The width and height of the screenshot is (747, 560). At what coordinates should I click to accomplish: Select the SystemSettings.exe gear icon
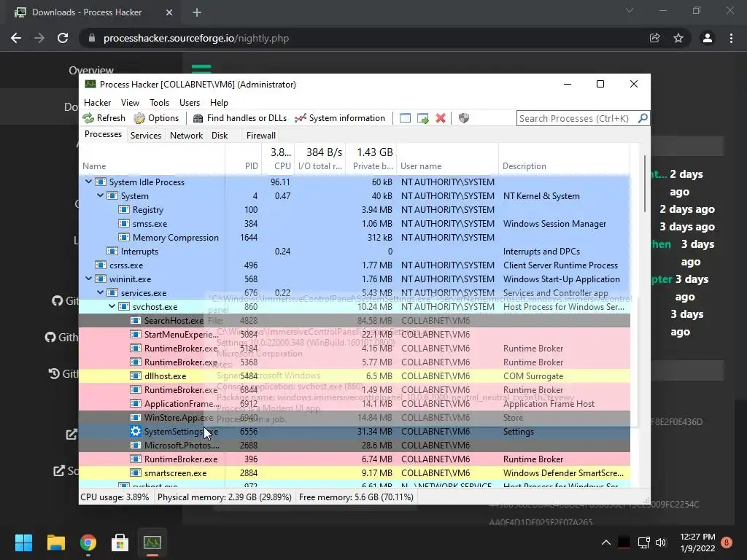tap(136, 431)
